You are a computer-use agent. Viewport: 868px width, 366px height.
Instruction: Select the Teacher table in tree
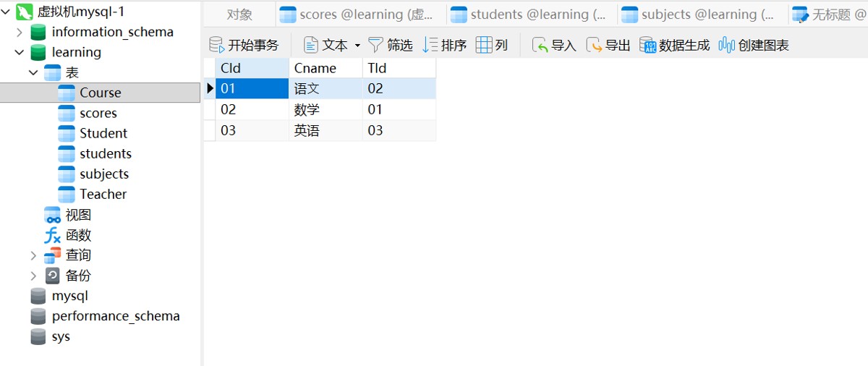pyautogui.click(x=103, y=194)
